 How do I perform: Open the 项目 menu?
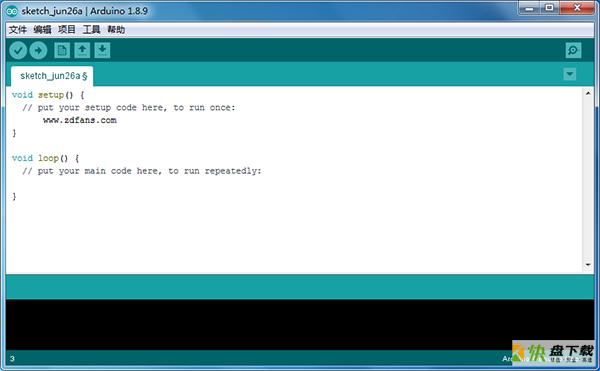67,30
